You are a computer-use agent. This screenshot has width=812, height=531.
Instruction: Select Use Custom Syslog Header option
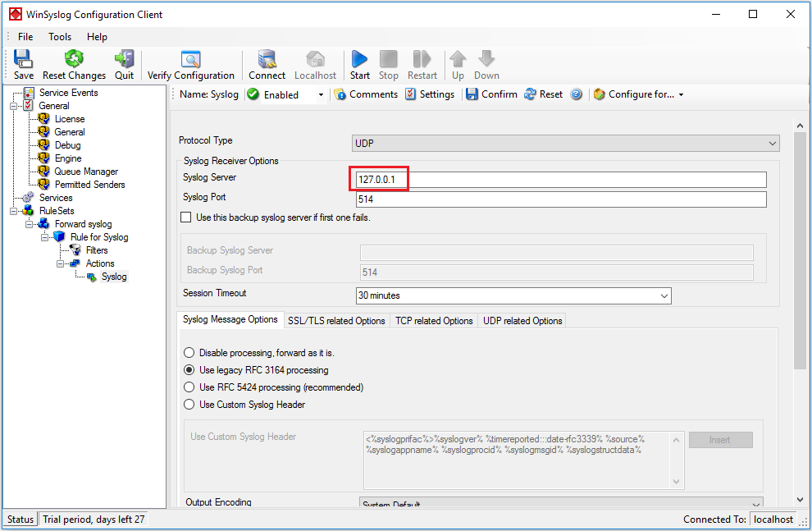[189, 404]
